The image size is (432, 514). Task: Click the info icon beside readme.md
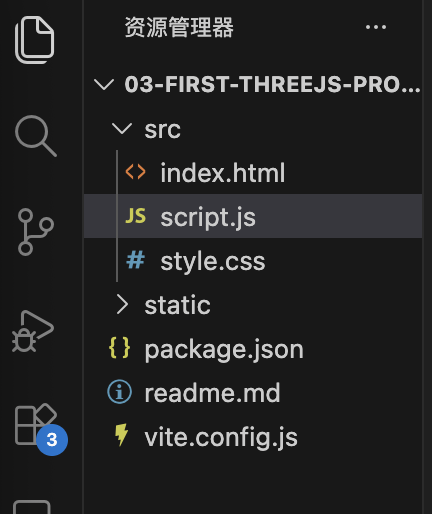tap(119, 392)
